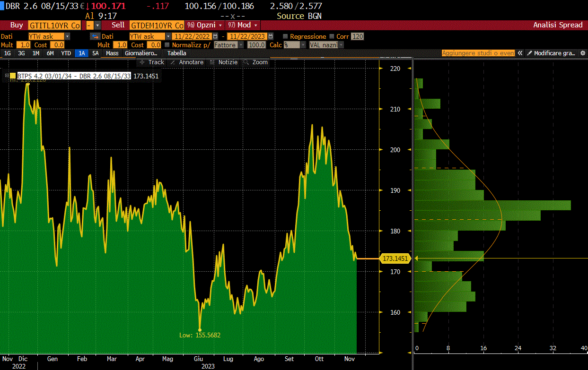588x370 pixels.
Task: Click the Analisi Spread title
Action: [558, 25]
